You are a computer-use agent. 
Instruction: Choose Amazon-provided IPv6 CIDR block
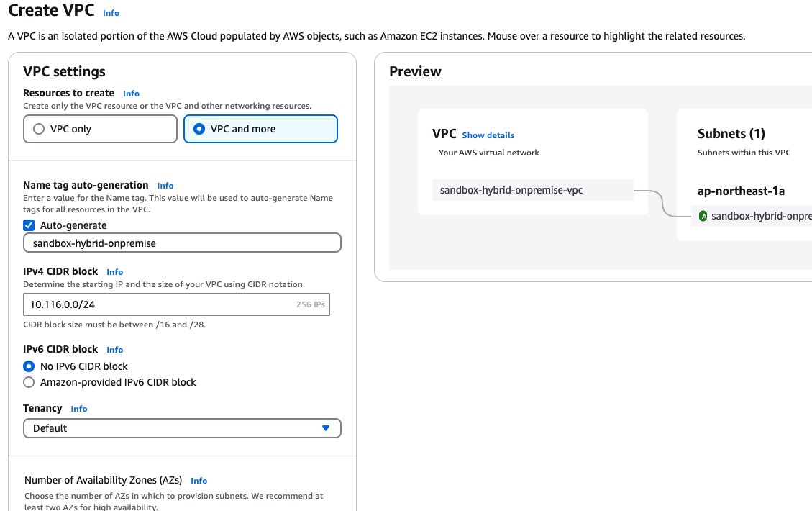click(29, 382)
